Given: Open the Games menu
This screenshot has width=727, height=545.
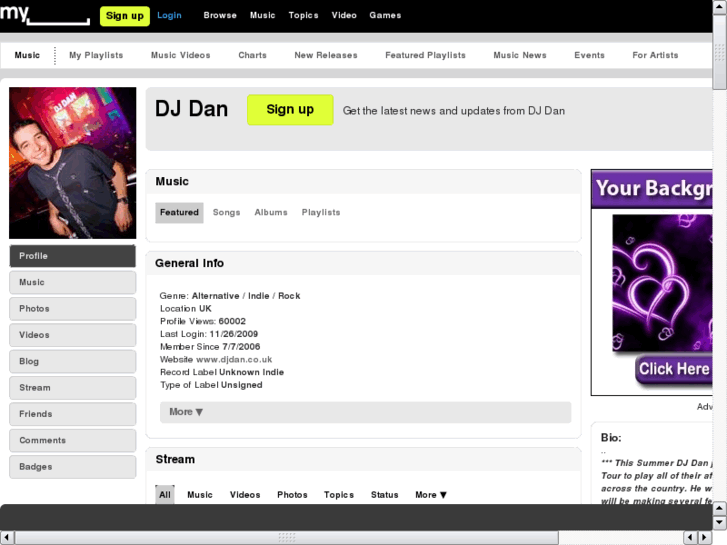Looking at the screenshot, I should 385,15.
